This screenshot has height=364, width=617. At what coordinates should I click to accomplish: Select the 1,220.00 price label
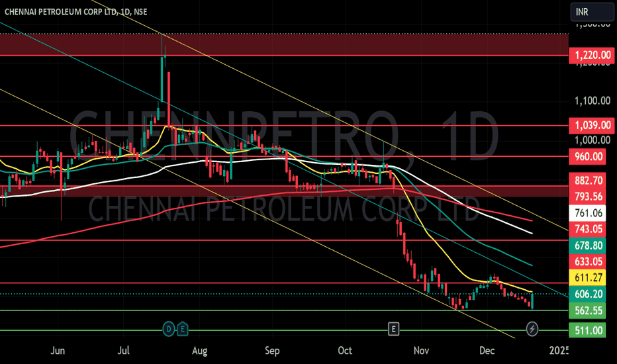[x=591, y=56]
